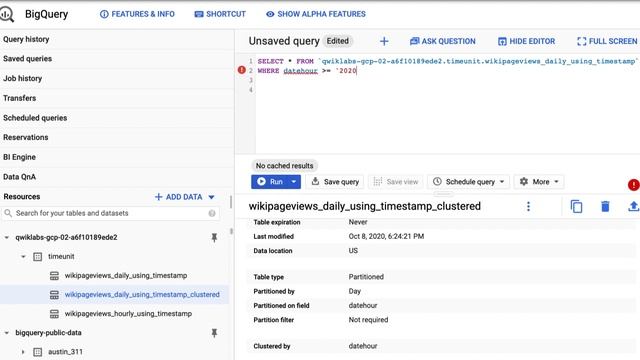The width and height of the screenshot is (640, 360).
Task: Click the export table icon
Action: (633, 207)
